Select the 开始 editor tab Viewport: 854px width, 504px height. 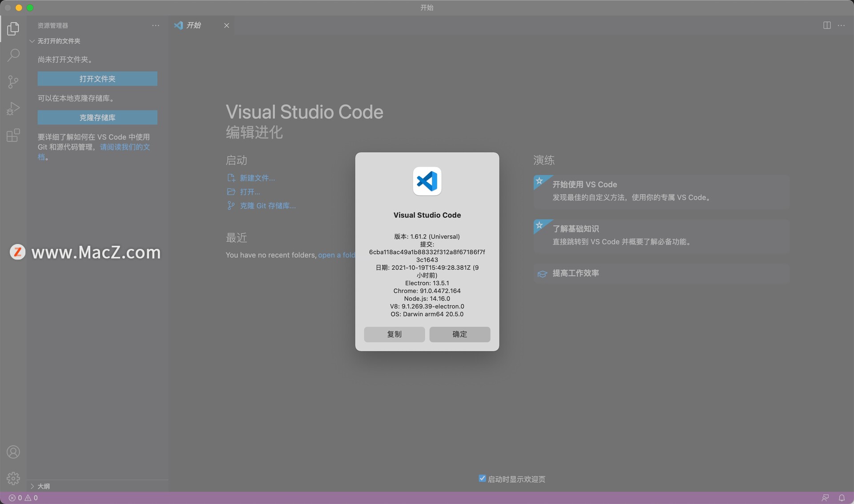201,25
